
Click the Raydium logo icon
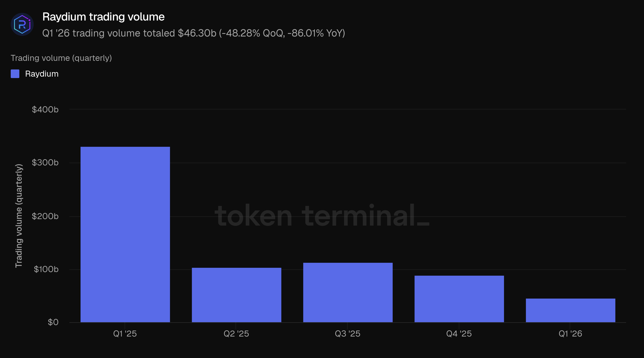[x=22, y=25]
